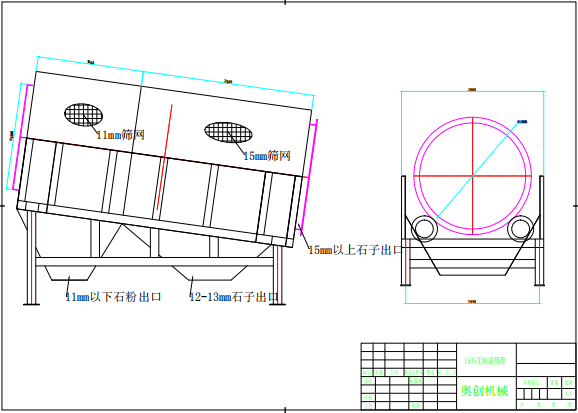Select the cyan diameter dimension label above drum circle

tap(522, 121)
